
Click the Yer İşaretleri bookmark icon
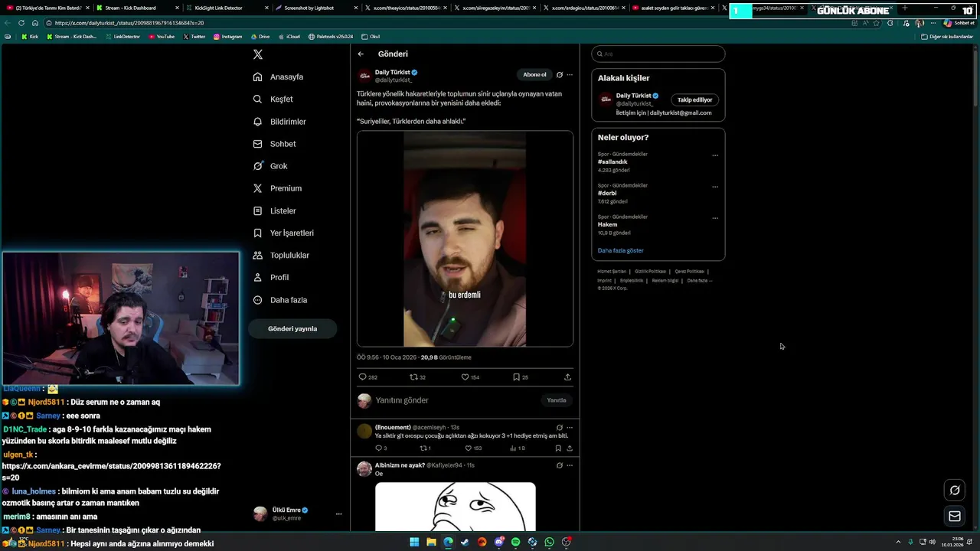point(257,233)
